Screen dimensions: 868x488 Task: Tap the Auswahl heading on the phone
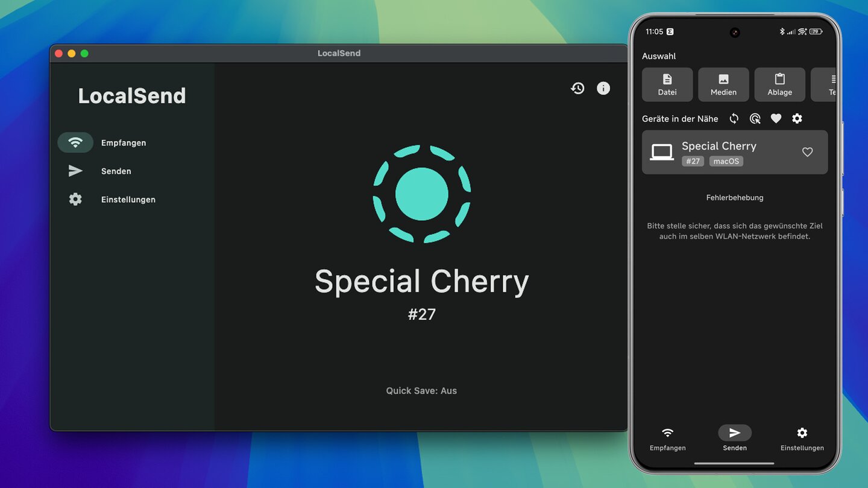[659, 56]
